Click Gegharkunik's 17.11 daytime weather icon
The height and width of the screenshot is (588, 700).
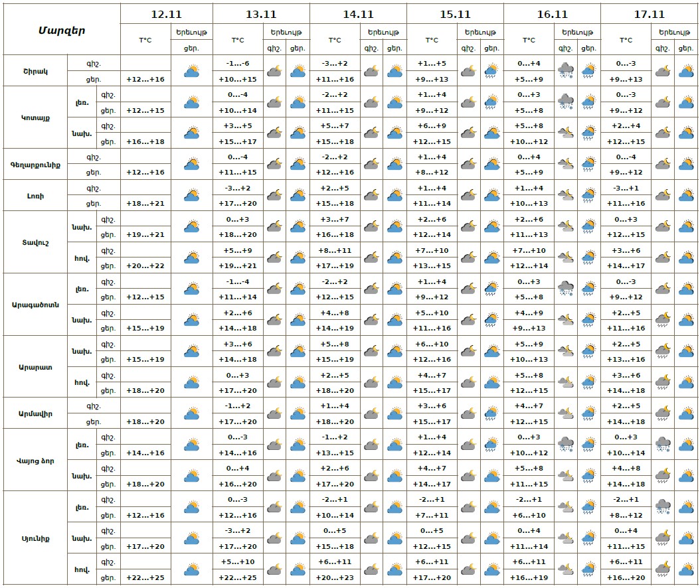[x=685, y=164]
